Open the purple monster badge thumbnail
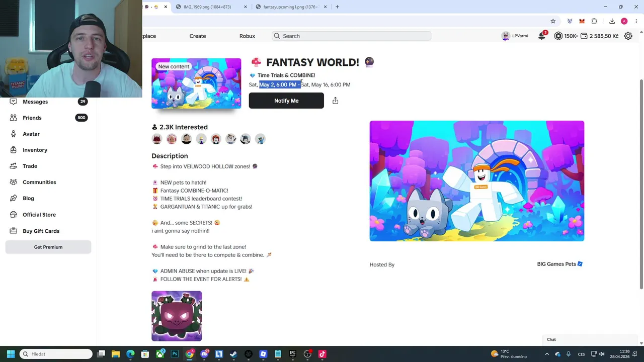The image size is (644, 362). [177, 316]
